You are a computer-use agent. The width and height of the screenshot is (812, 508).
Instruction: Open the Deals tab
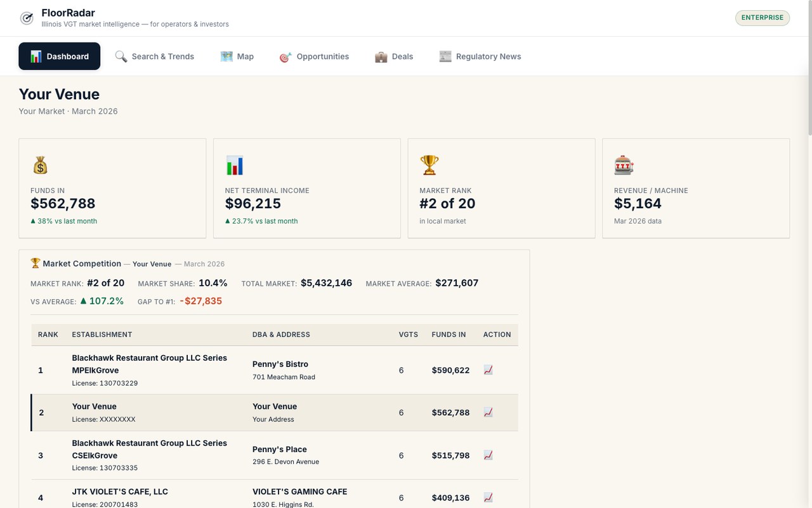click(394, 57)
